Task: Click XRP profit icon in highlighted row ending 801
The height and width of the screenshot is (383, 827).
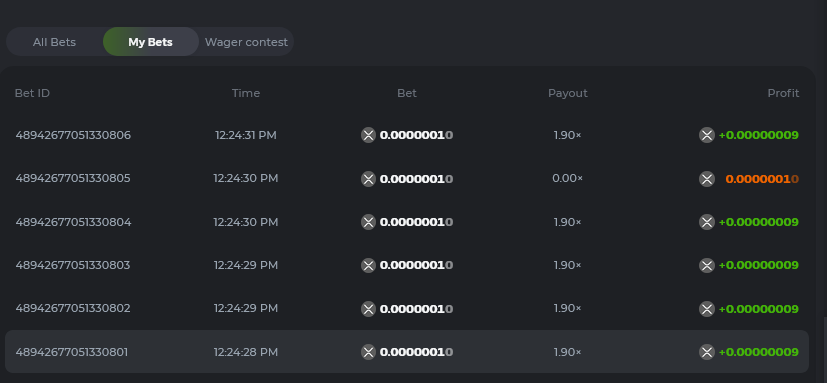Action: pos(707,352)
